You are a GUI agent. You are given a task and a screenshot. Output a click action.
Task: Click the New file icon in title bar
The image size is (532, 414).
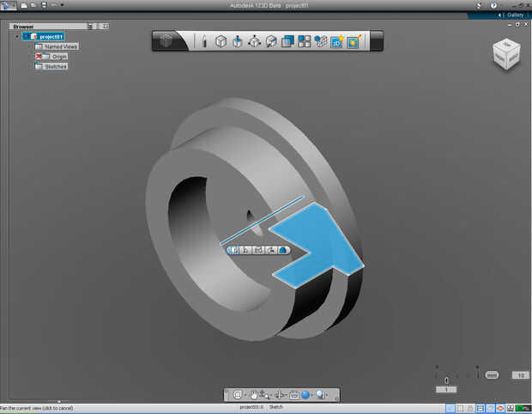(x=24, y=5)
